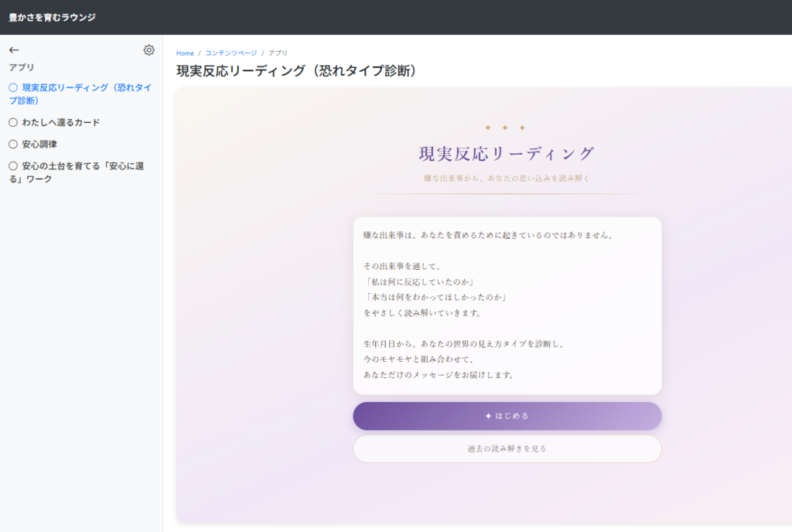The width and height of the screenshot is (792, 532).
Task: Click アプリ sidebar section heading
Action: pos(21,67)
